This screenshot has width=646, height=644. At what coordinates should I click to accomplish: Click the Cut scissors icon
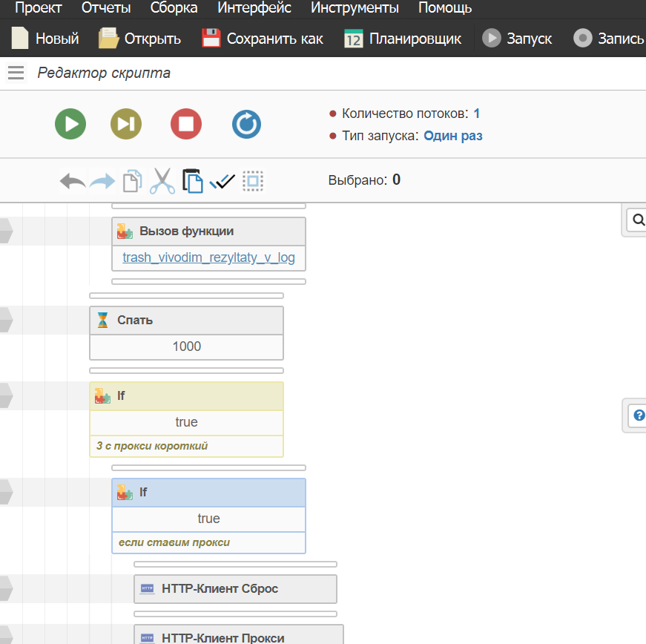(x=162, y=180)
